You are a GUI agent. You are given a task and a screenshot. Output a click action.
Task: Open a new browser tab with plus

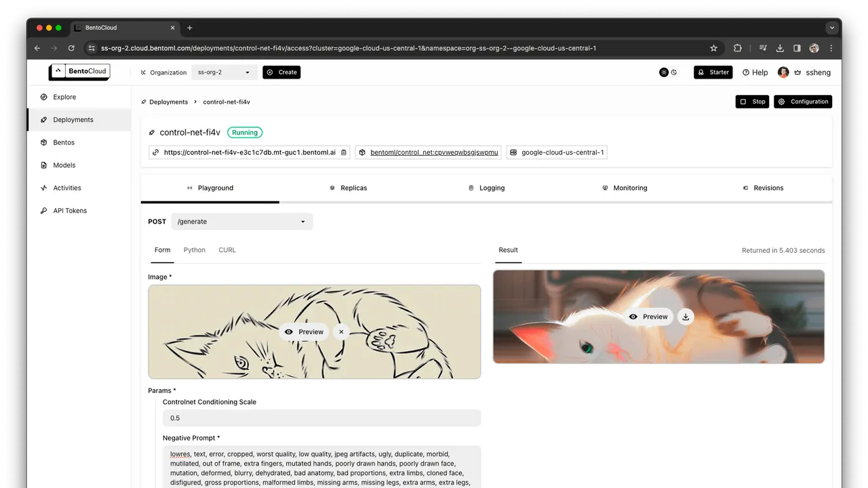point(189,28)
